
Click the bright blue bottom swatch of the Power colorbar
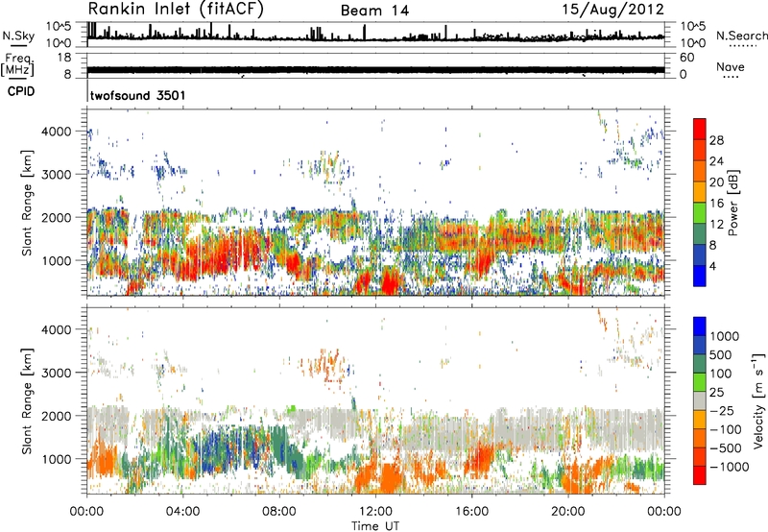(x=700, y=277)
